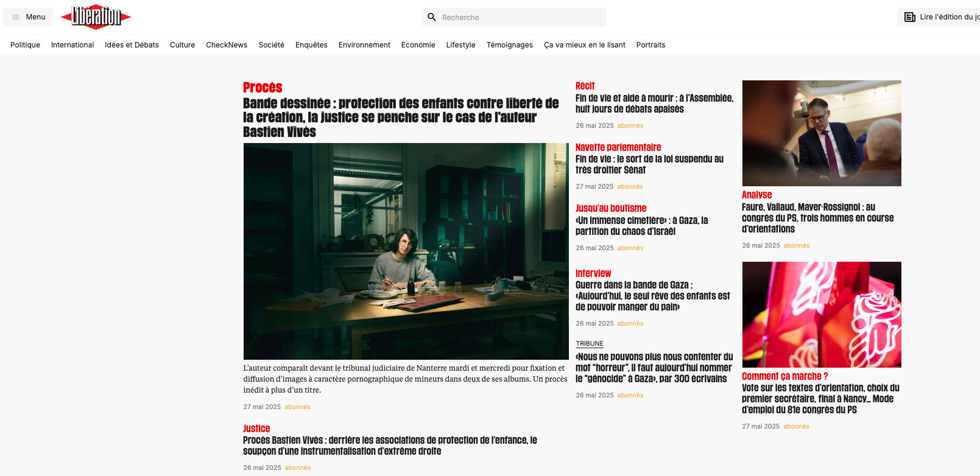Click abonnés tag under Récit article

coord(630,125)
